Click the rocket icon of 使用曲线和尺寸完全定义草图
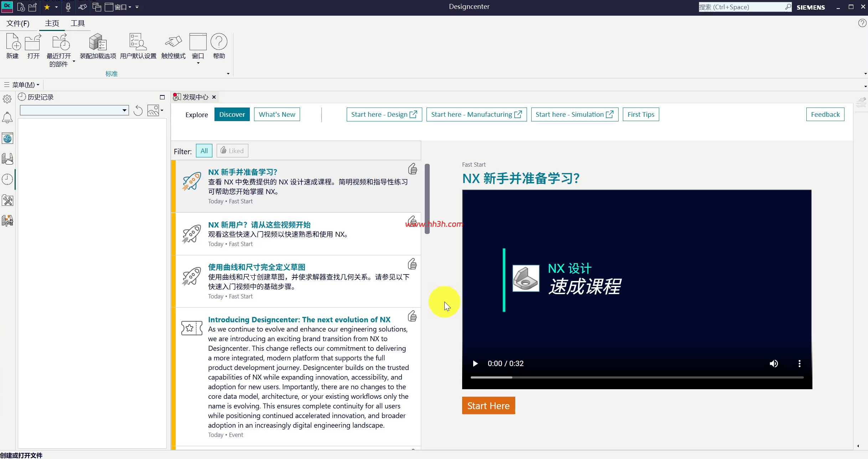The width and height of the screenshot is (868, 459). [191, 276]
